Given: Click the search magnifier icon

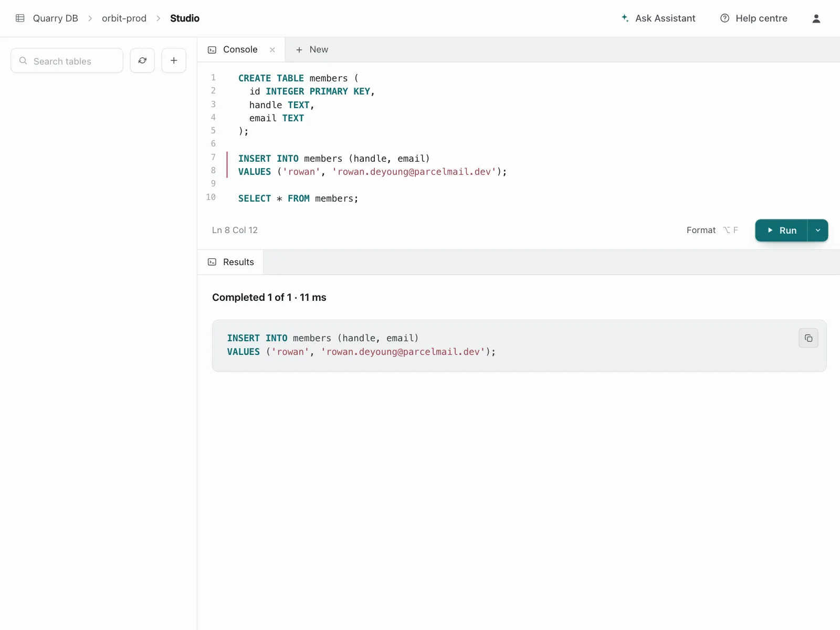Looking at the screenshot, I should click(23, 61).
